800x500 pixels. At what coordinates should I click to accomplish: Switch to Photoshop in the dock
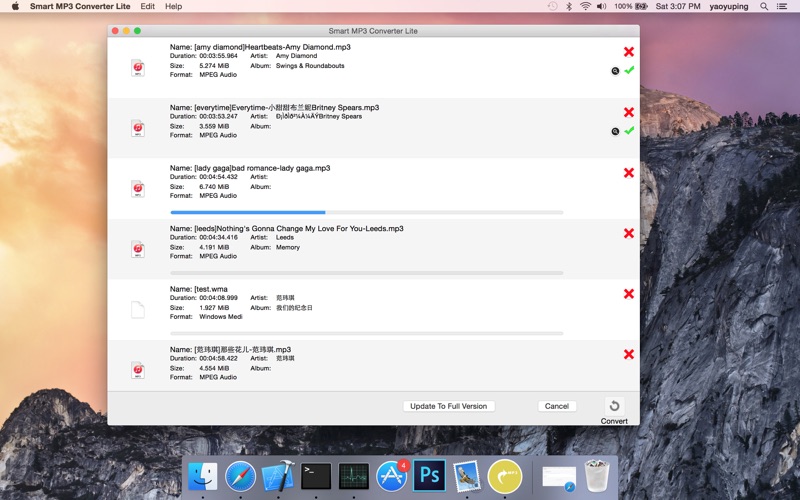429,476
